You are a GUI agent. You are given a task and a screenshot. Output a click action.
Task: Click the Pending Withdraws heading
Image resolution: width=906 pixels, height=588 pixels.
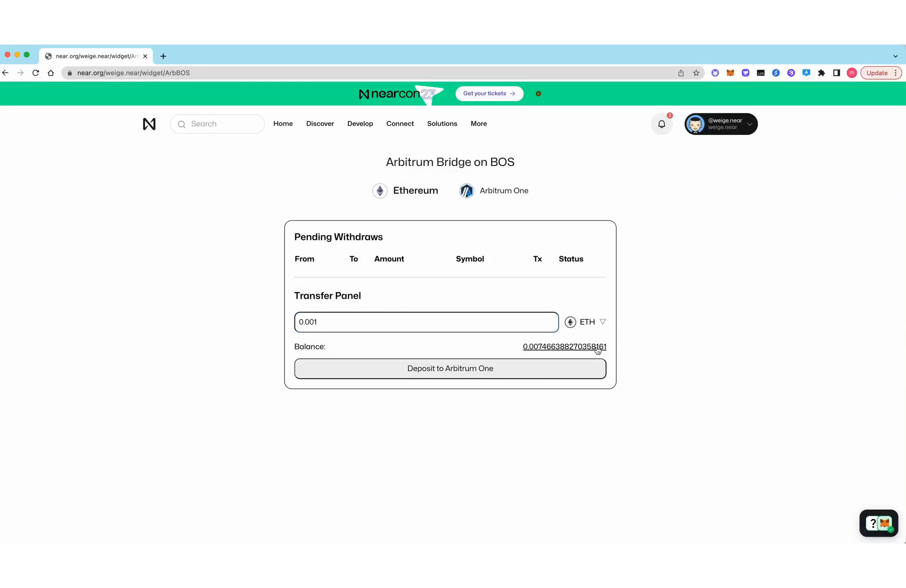338,237
